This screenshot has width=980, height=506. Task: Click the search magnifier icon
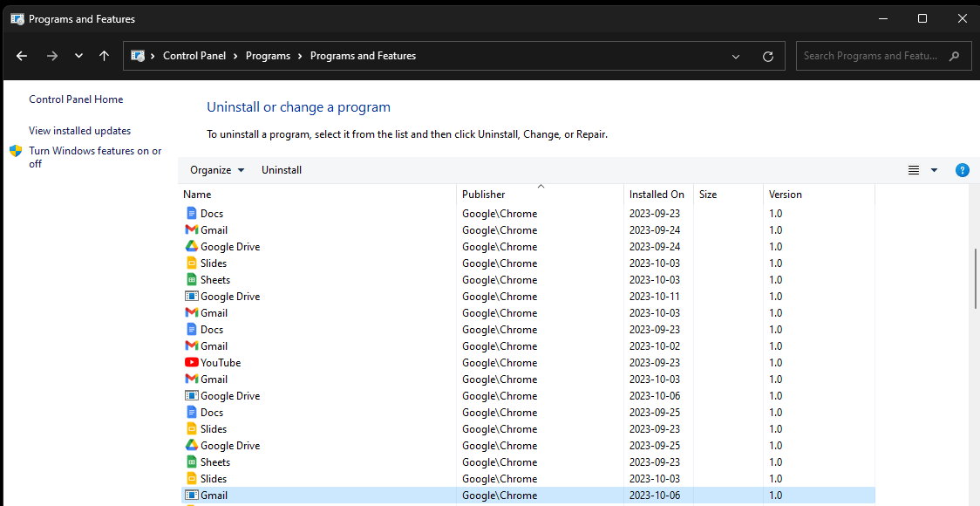(x=955, y=56)
